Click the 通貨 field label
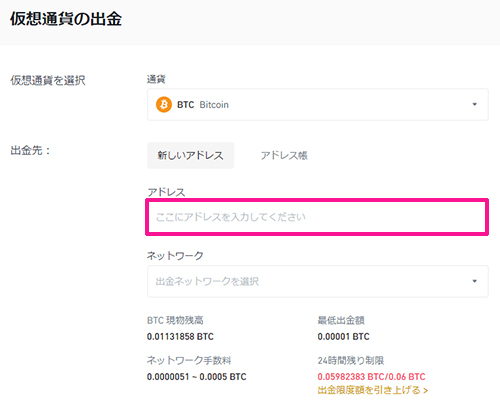The width and height of the screenshot is (500, 404). pos(156,79)
